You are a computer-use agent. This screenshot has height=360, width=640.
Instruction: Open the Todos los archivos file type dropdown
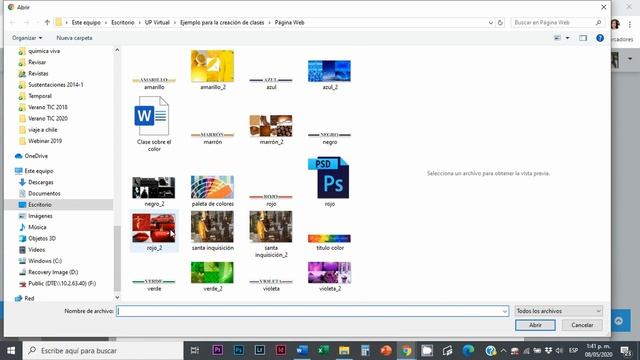click(558, 311)
